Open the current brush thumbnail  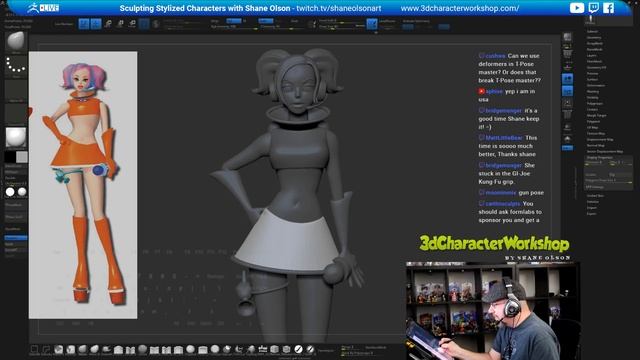tap(16, 42)
